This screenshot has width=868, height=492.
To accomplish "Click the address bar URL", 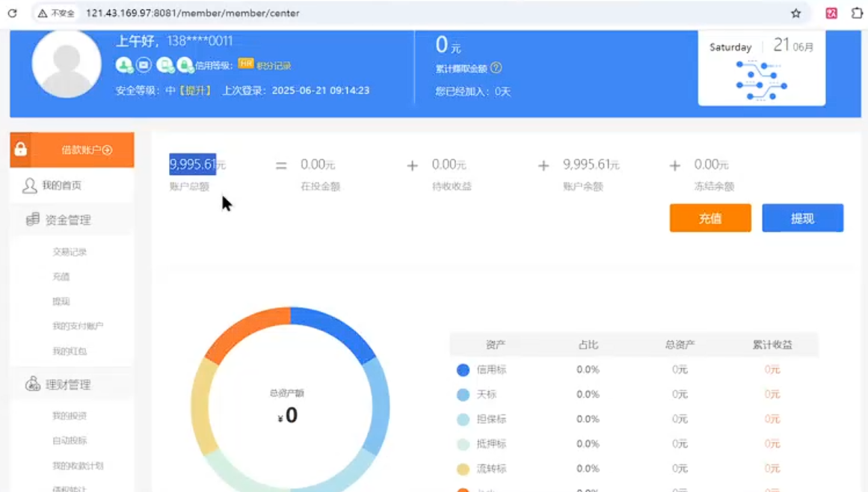I will coord(193,13).
